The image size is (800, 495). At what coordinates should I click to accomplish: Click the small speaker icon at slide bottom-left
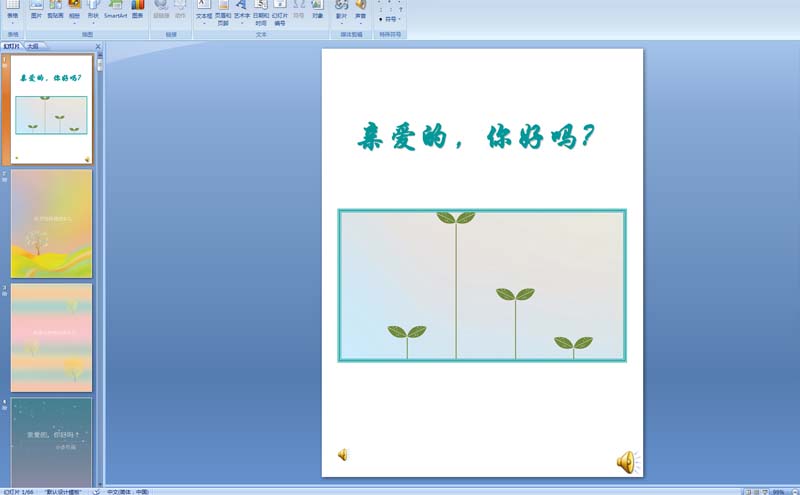[x=343, y=454]
